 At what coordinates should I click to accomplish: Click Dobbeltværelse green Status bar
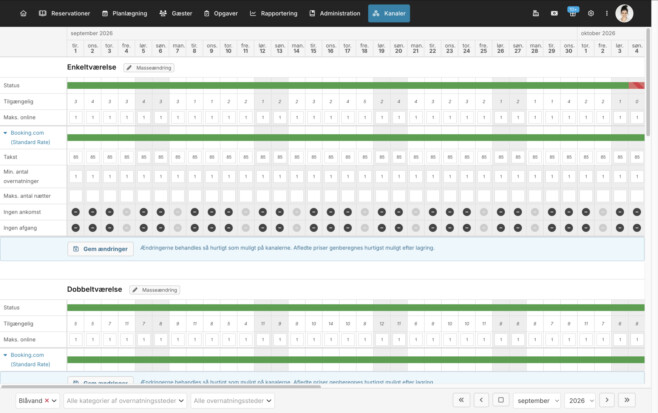click(x=356, y=308)
